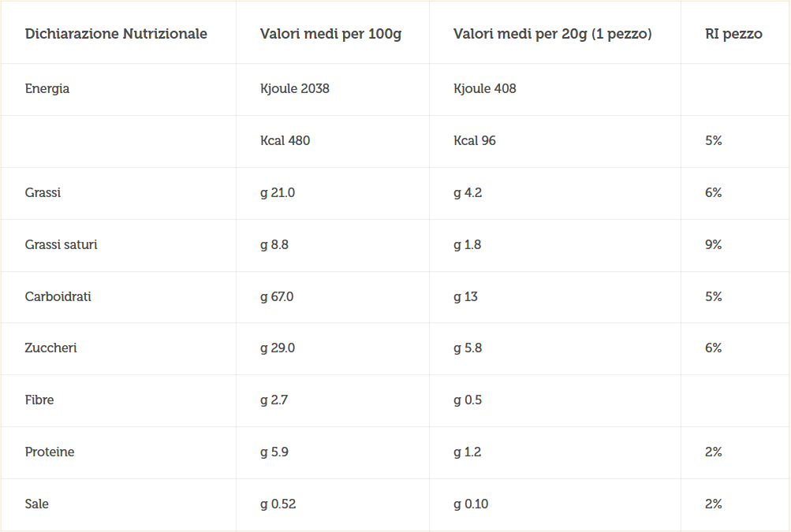This screenshot has height=532, width=791.
Task: Select the g 67.0 carbohydrate value
Action: [x=277, y=297]
